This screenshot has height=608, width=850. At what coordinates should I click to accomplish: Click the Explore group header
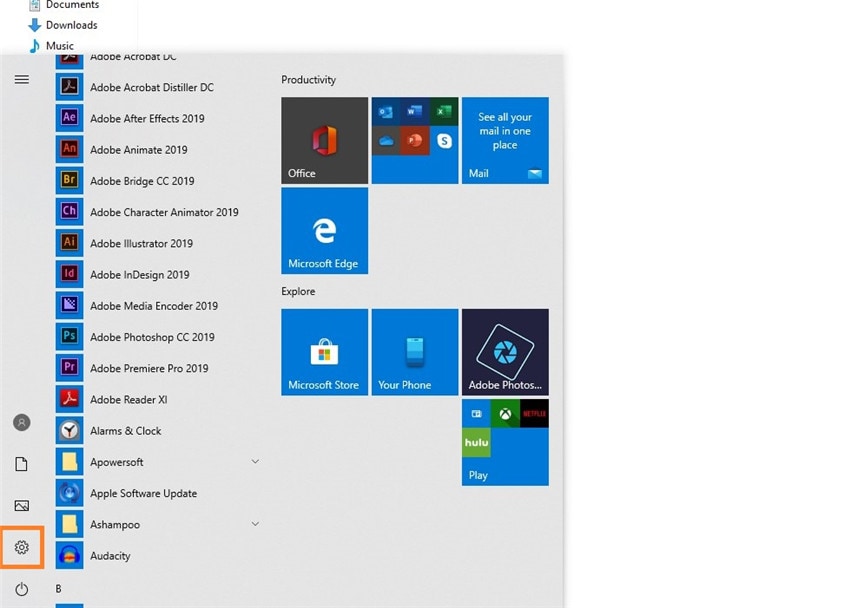pos(298,292)
